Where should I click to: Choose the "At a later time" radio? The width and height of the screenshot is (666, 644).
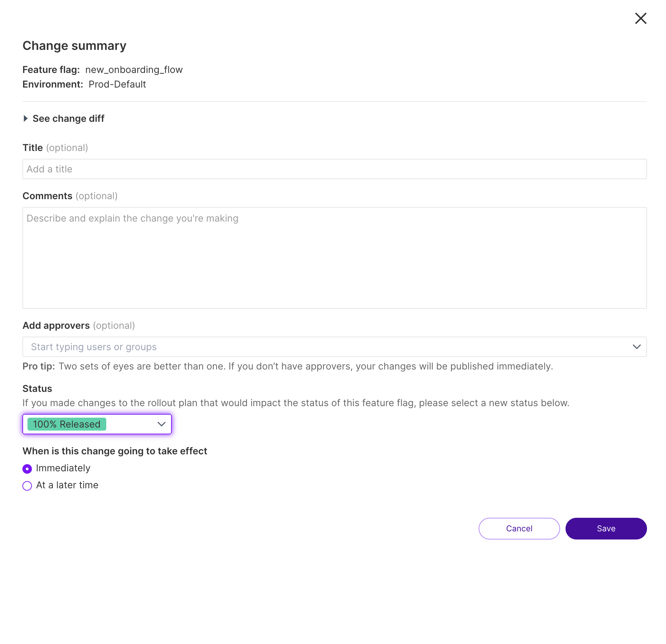click(x=27, y=486)
